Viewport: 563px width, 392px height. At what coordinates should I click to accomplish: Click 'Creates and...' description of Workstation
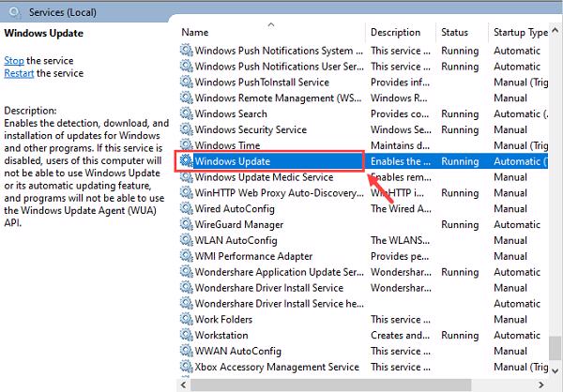(x=400, y=336)
